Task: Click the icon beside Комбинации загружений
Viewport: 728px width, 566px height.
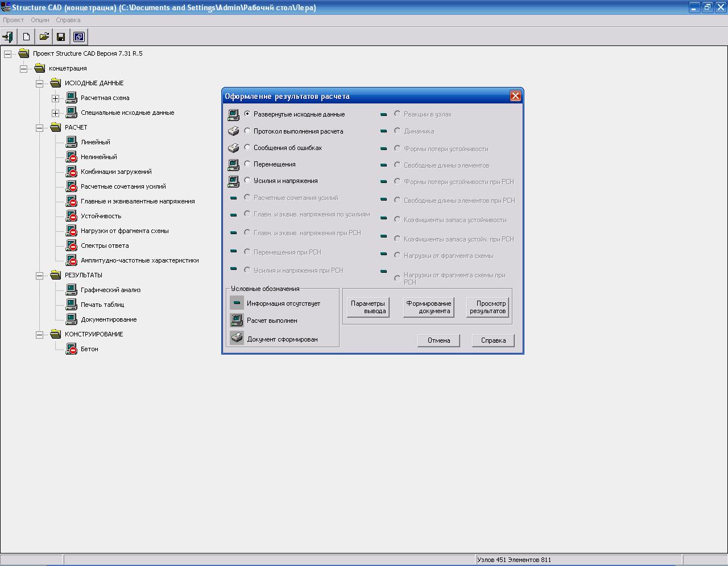Action: pyautogui.click(x=71, y=172)
